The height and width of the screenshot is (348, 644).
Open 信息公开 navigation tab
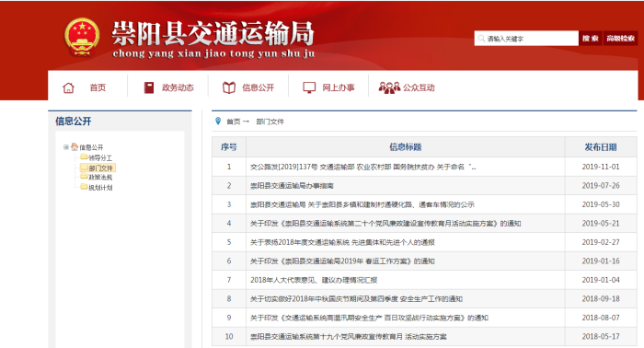point(258,87)
